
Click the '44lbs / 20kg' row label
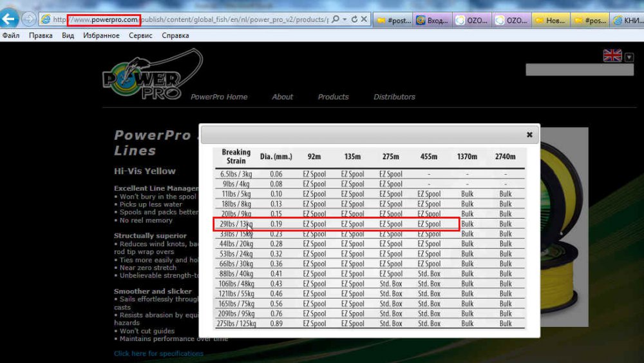click(236, 244)
